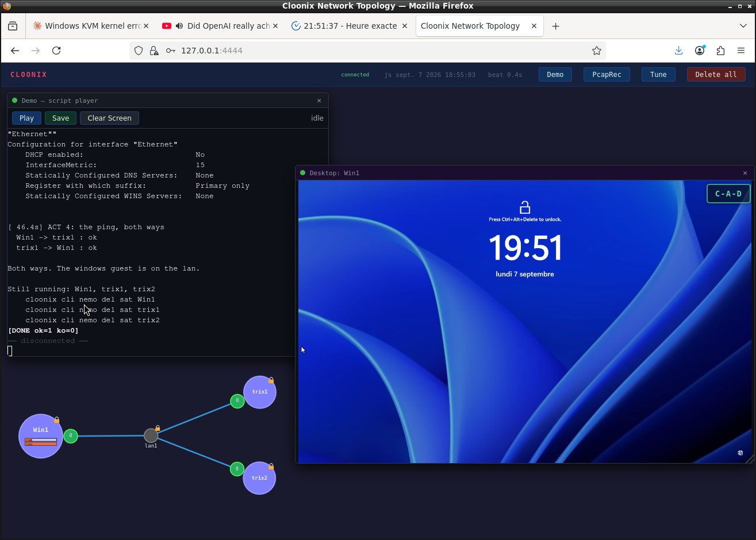Open the Firefox hamburger application menu
The height and width of the screenshot is (540, 756).
click(741, 51)
